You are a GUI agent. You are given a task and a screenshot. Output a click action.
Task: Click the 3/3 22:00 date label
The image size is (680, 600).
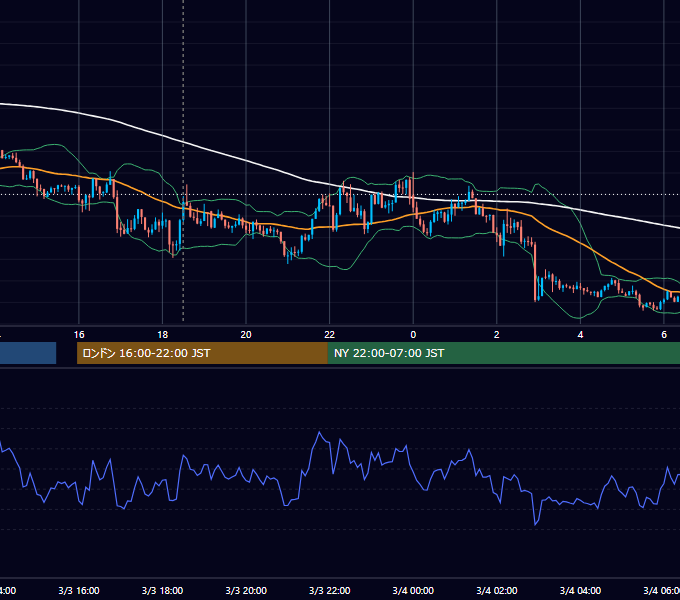(x=330, y=590)
